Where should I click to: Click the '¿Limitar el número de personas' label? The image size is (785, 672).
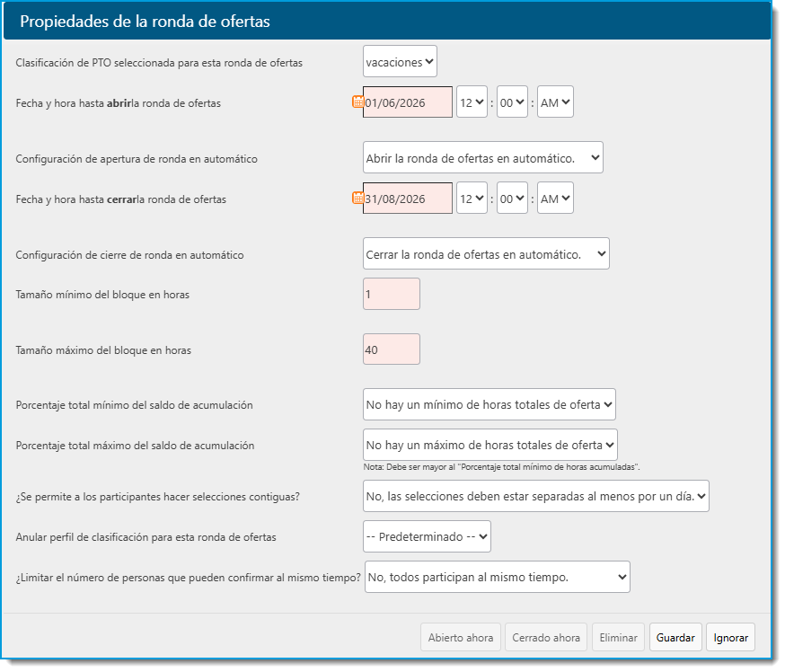[189, 578]
